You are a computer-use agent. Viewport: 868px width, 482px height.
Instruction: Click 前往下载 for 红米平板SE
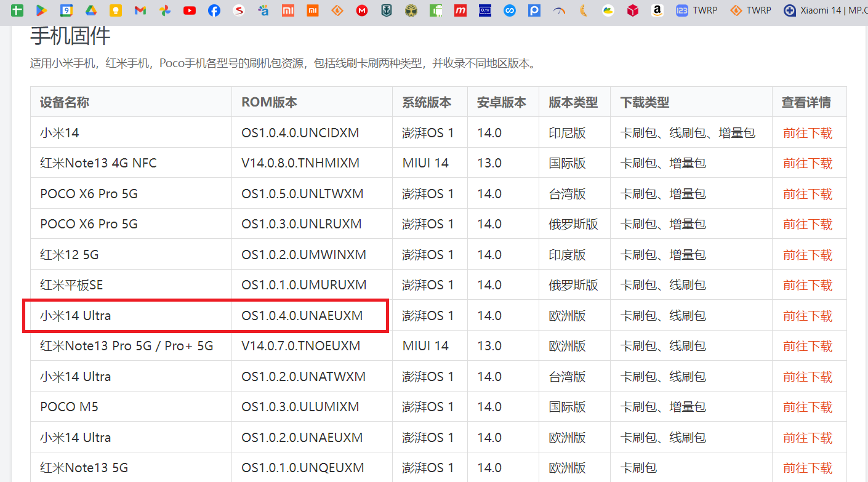808,286
